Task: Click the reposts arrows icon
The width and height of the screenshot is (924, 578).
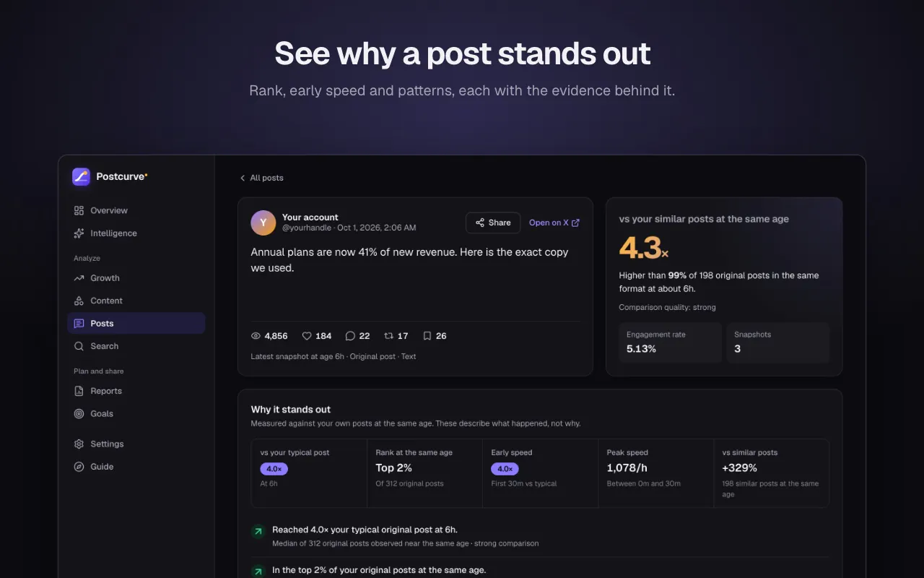Action: click(x=388, y=336)
